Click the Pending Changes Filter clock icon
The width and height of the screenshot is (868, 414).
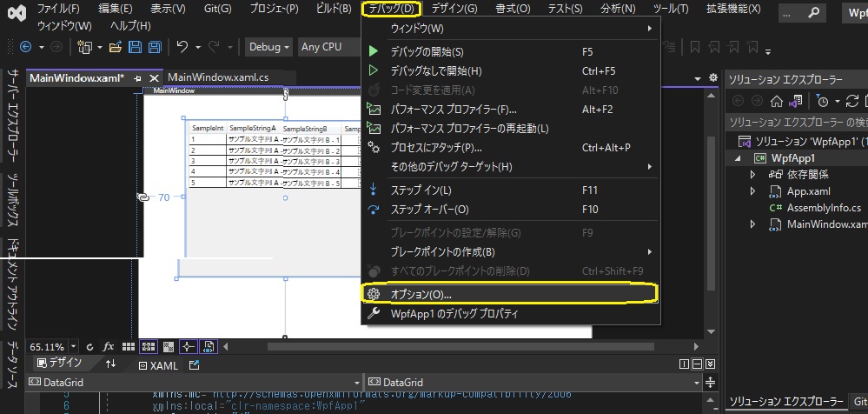823,102
